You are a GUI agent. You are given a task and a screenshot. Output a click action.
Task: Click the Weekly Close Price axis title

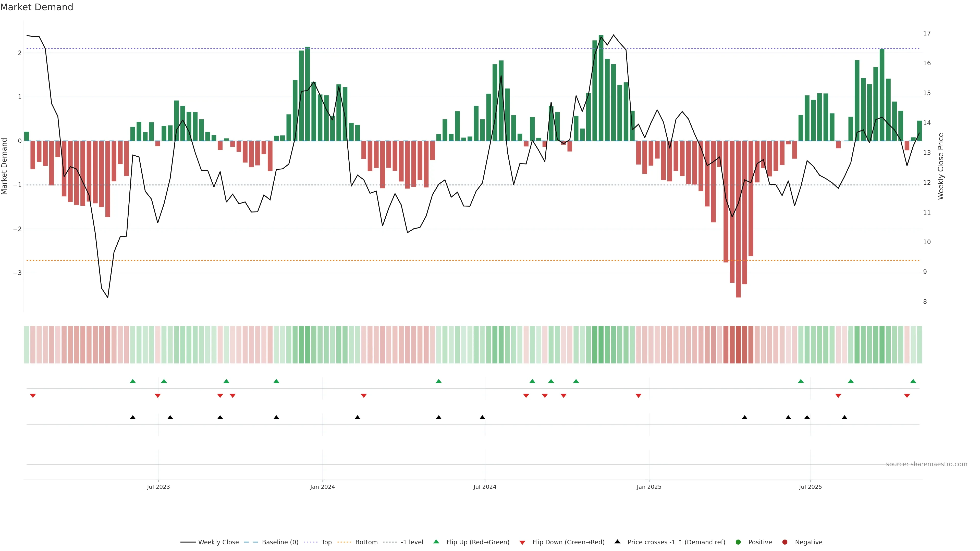pyautogui.click(x=941, y=166)
